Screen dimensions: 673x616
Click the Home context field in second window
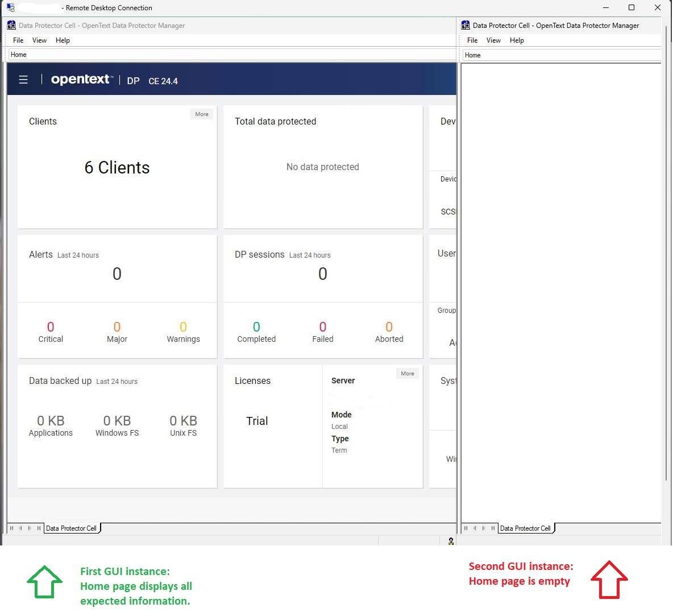point(562,55)
